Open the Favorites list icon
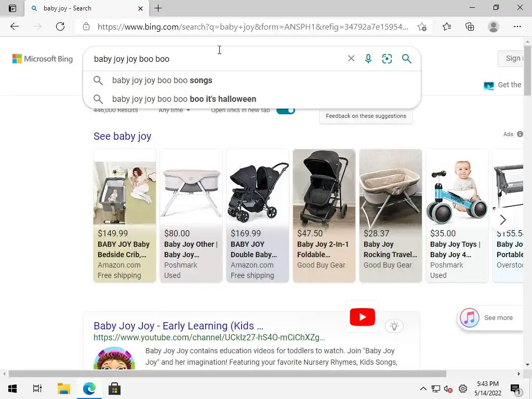The image size is (532, 399). pos(447,26)
